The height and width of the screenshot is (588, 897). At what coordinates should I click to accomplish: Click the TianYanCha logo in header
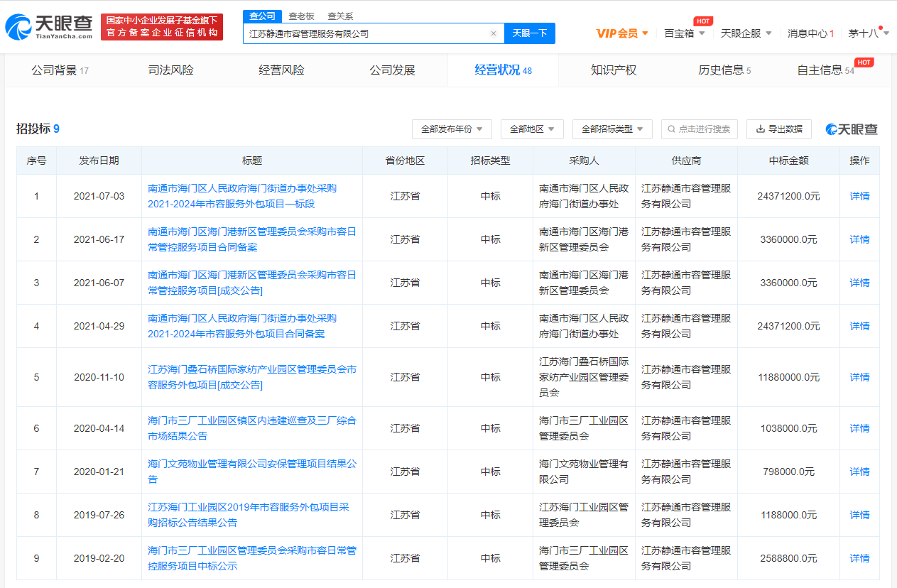coord(50,27)
